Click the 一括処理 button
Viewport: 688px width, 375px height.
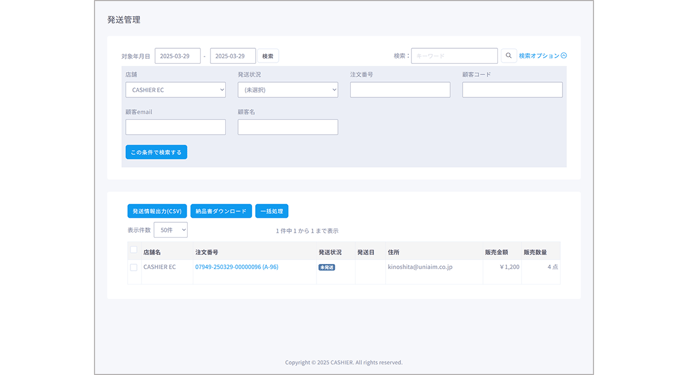(272, 211)
